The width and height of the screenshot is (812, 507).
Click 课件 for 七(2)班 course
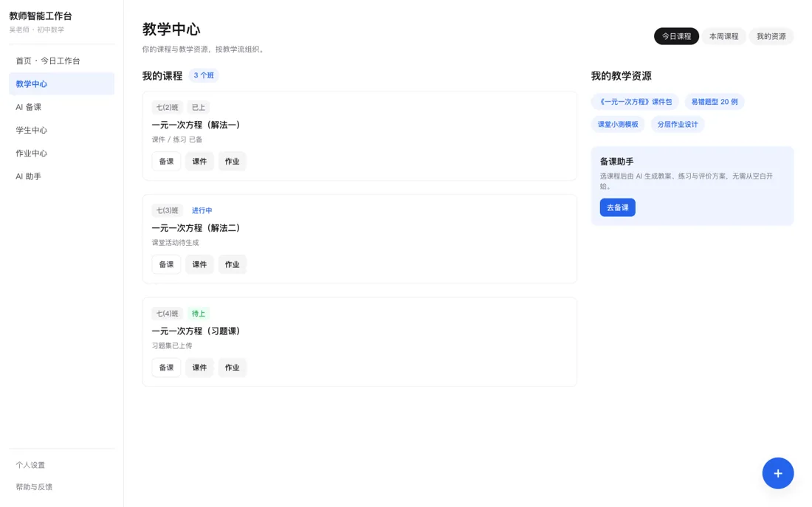(x=199, y=162)
